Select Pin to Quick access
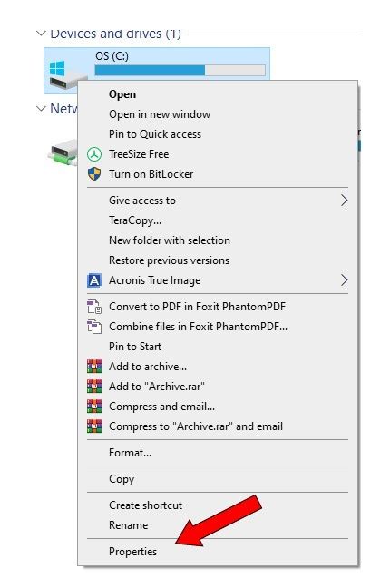 point(155,134)
